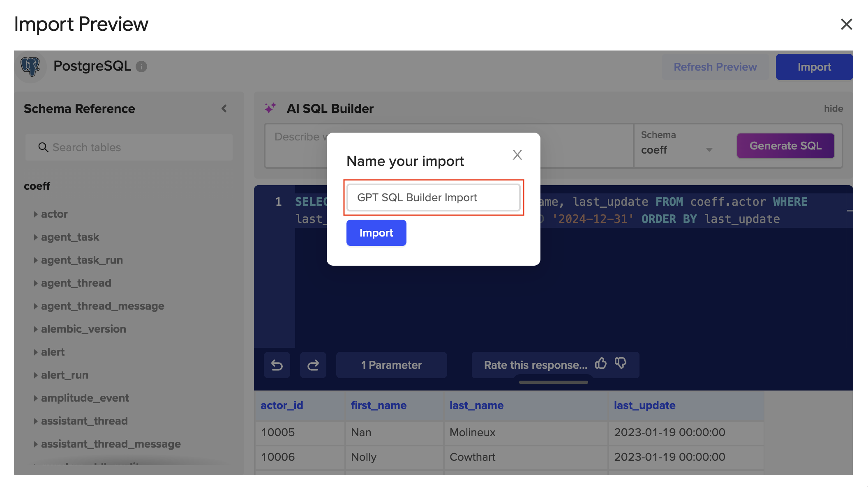Click the PostgreSQL info icon
868x487 pixels.
click(x=141, y=67)
